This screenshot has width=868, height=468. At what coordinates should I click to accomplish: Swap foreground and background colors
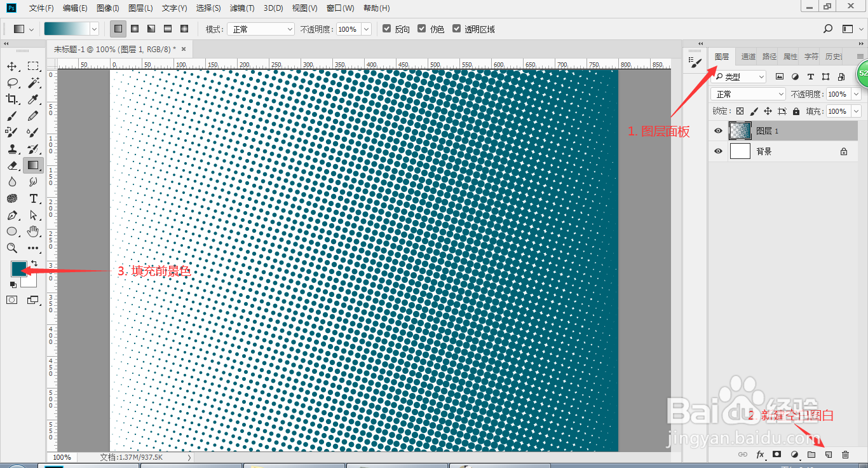coord(34,263)
